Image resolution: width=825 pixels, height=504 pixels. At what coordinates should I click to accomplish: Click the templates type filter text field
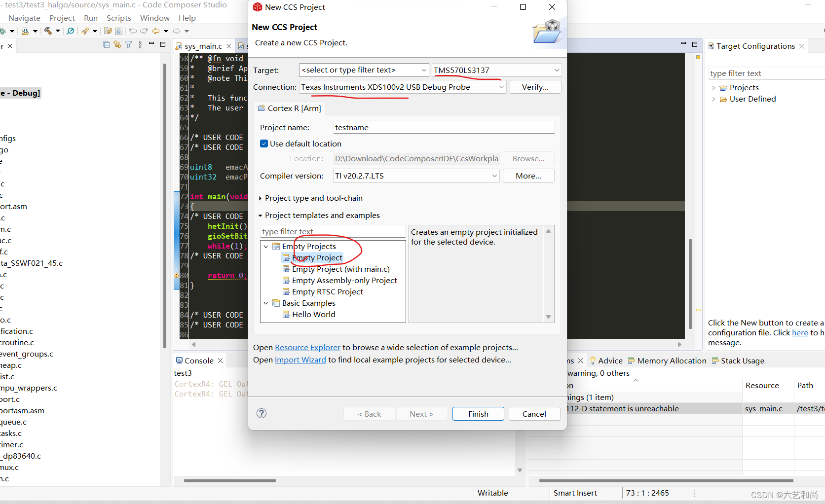pos(333,231)
